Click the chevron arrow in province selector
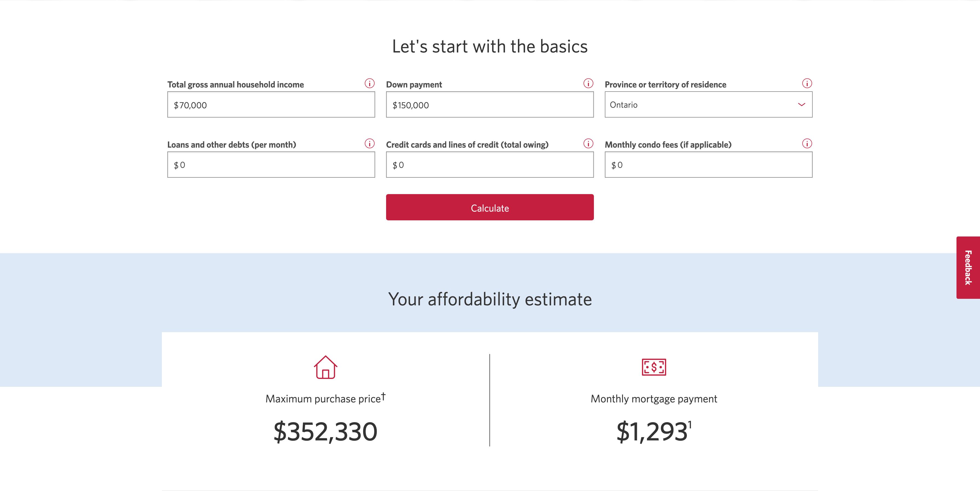This screenshot has height=491, width=980. 801,105
